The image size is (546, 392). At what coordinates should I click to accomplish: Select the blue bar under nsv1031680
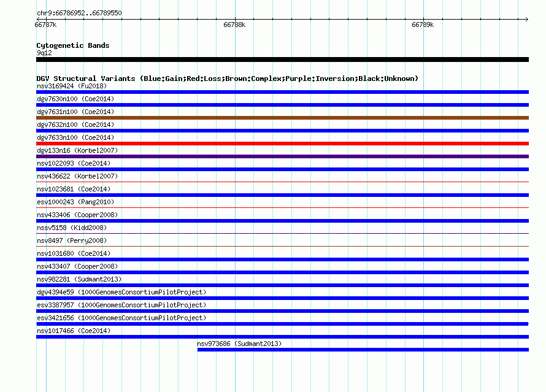point(282,259)
